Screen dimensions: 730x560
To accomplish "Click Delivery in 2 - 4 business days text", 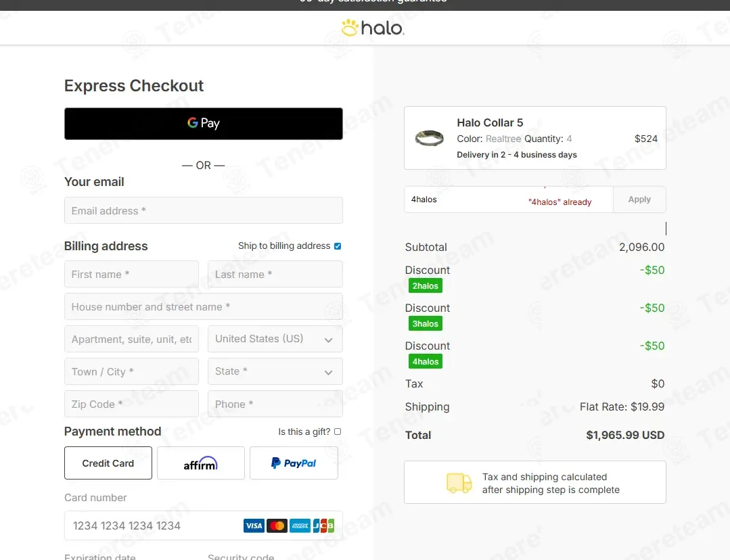I will click(517, 155).
